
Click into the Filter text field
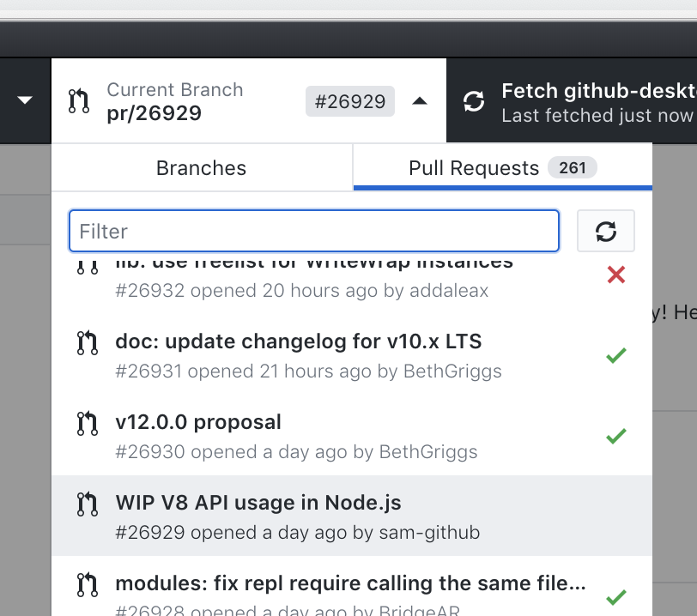pyautogui.click(x=314, y=231)
